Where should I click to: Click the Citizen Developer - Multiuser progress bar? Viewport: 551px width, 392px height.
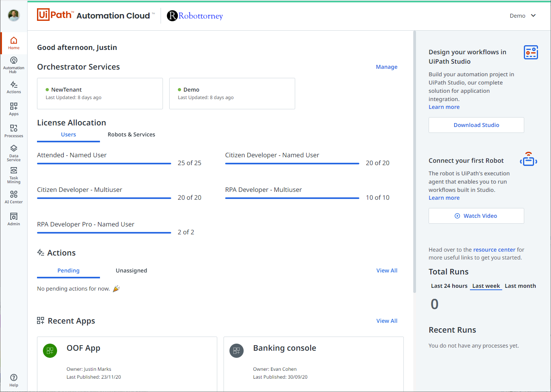coord(104,198)
